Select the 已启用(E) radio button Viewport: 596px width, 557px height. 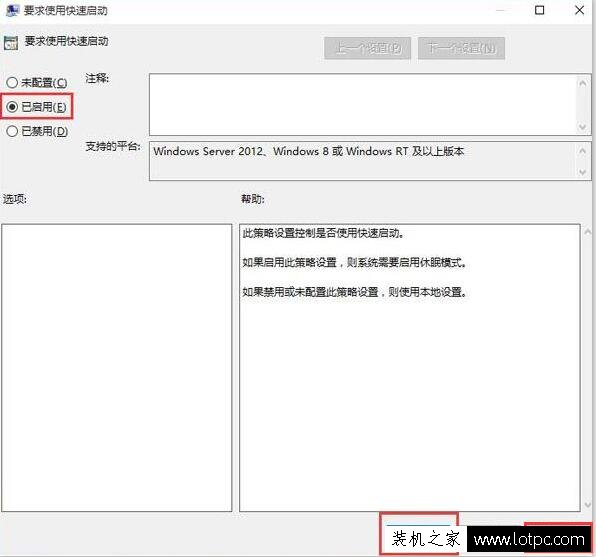tap(12, 107)
